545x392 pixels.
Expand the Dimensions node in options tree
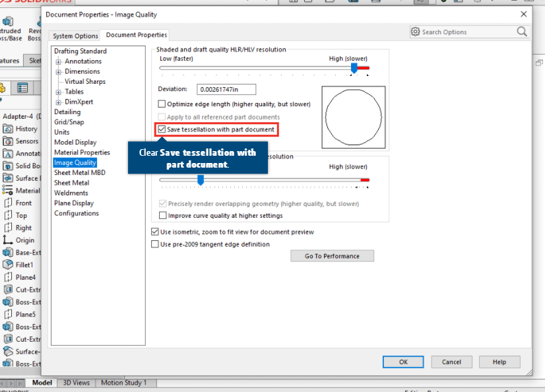tap(58, 72)
